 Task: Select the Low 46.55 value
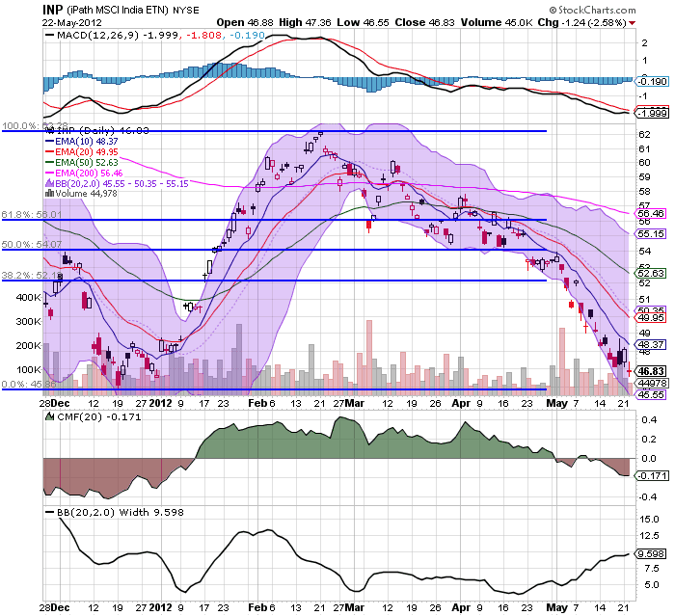click(363, 22)
